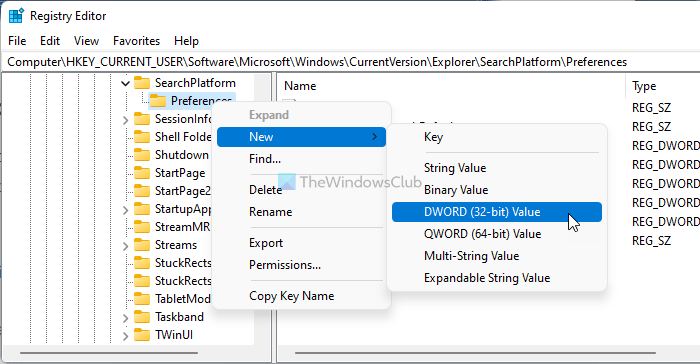Viewport: 700px width, 364px height.
Task: Select the SearchPlatform tree label
Action: point(195,83)
